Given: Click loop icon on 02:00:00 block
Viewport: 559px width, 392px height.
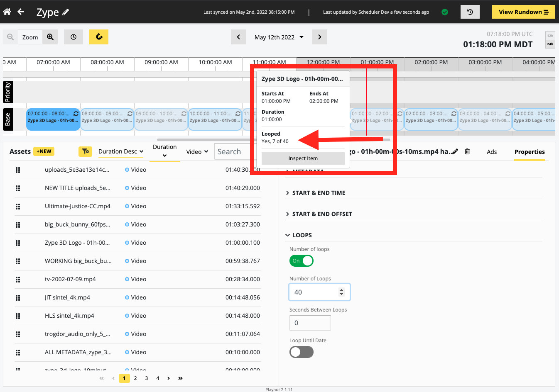Looking at the screenshot, I should (454, 114).
